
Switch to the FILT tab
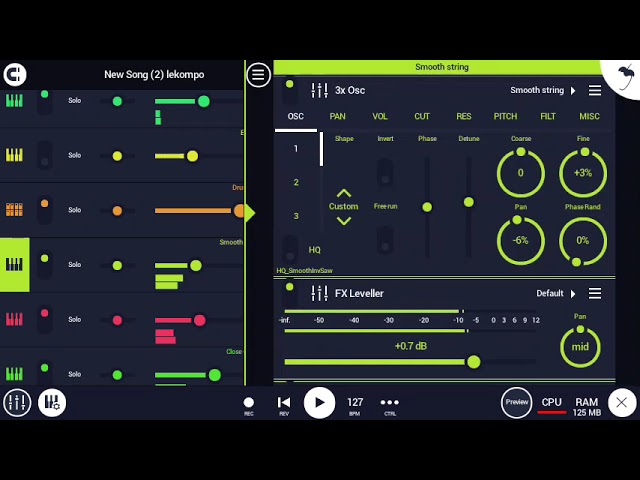pyautogui.click(x=548, y=116)
